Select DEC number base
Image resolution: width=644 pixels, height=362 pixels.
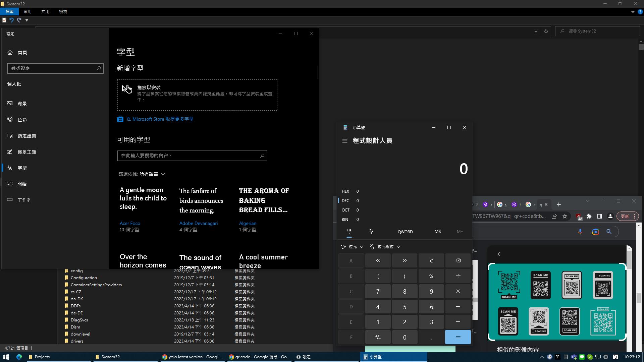[404, 200]
